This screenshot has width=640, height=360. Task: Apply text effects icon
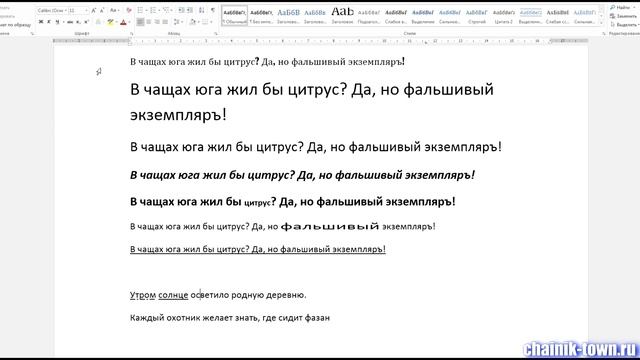(x=98, y=22)
